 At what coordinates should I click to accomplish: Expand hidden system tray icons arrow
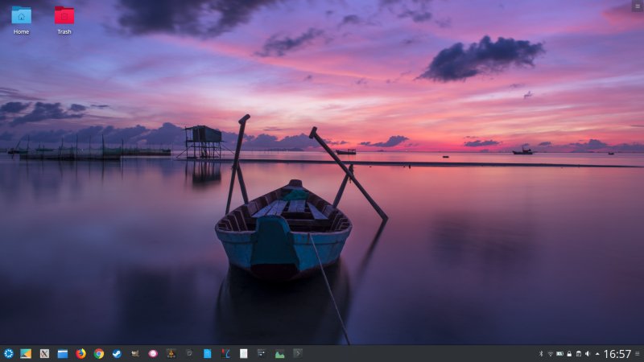click(x=597, y=354)
